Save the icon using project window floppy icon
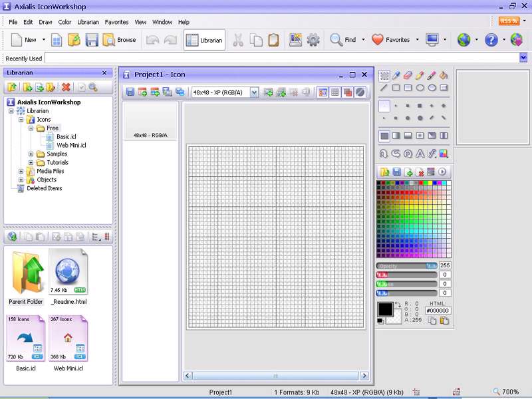 tap(130, 92)
